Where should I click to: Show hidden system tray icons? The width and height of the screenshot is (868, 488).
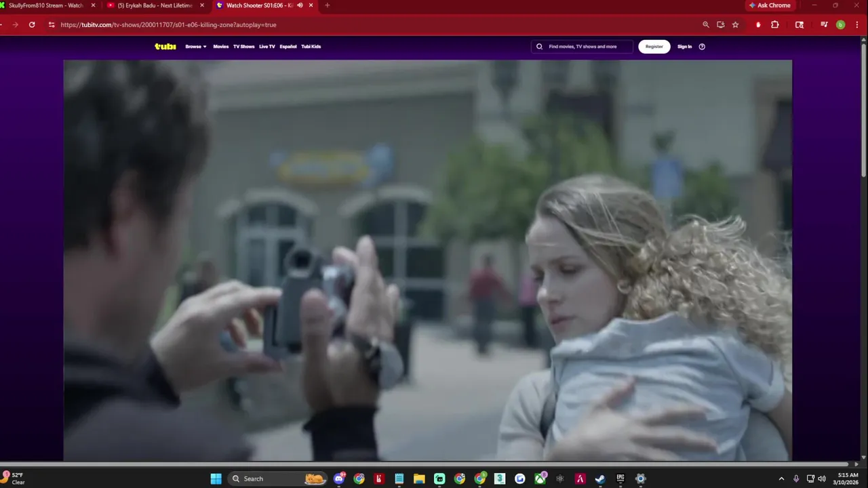781,479
